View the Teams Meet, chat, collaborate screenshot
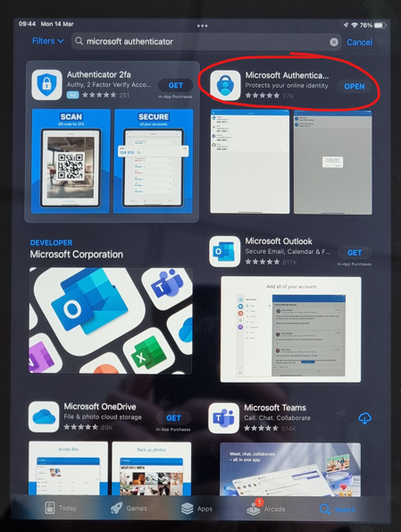The width and height of the screenshot is (401, 532). pos(290,469)
